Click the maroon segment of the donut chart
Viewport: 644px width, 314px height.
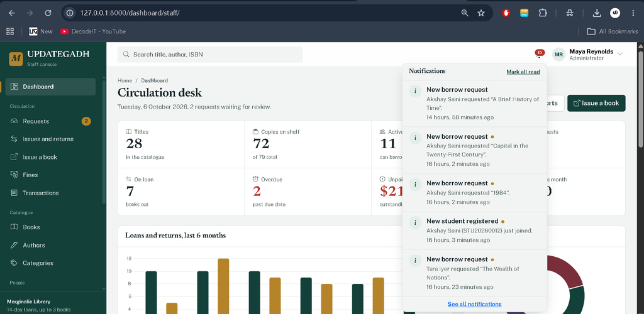[x=567, y=271]
